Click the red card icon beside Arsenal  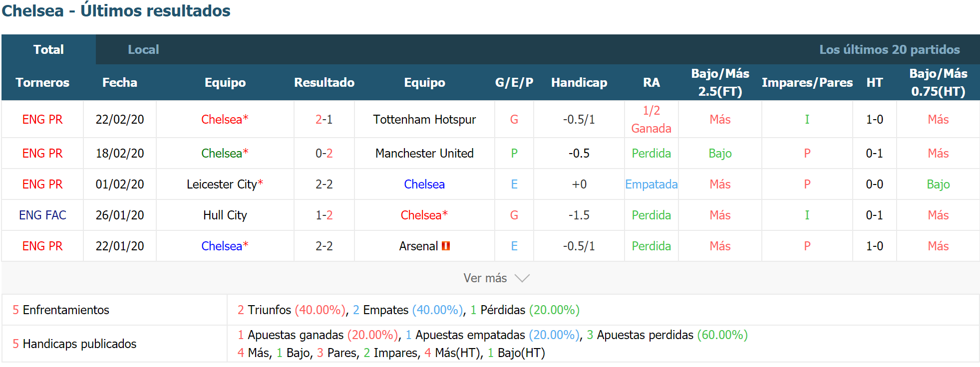[446, 246]
